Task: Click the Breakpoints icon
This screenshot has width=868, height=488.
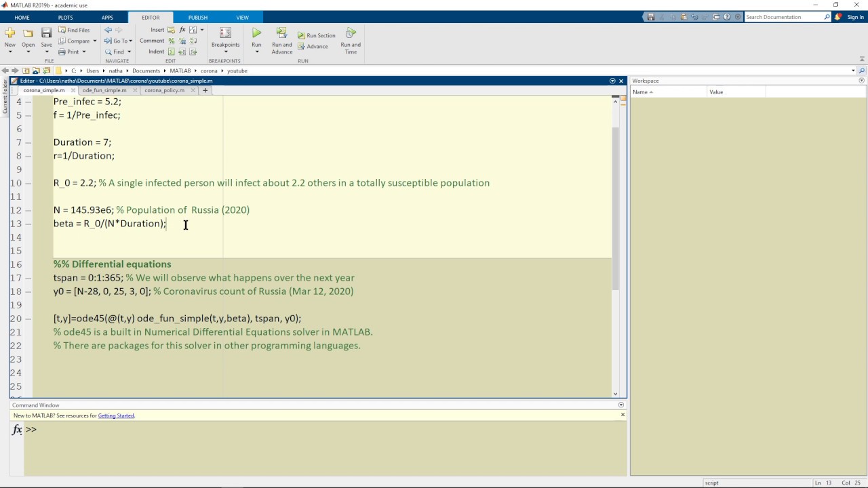Action: coord(225,33)
